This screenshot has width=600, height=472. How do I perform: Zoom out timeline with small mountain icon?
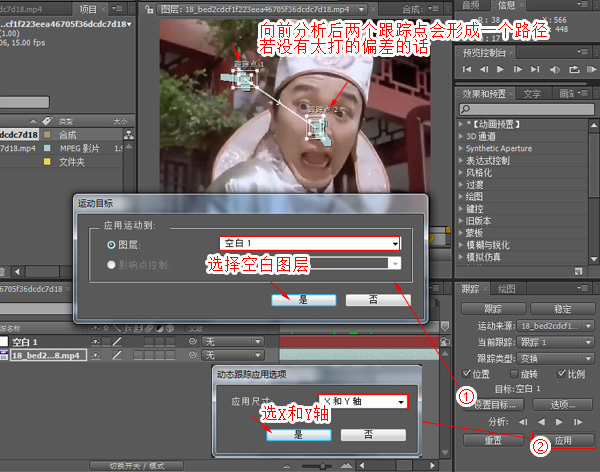(x=287, y=466)
